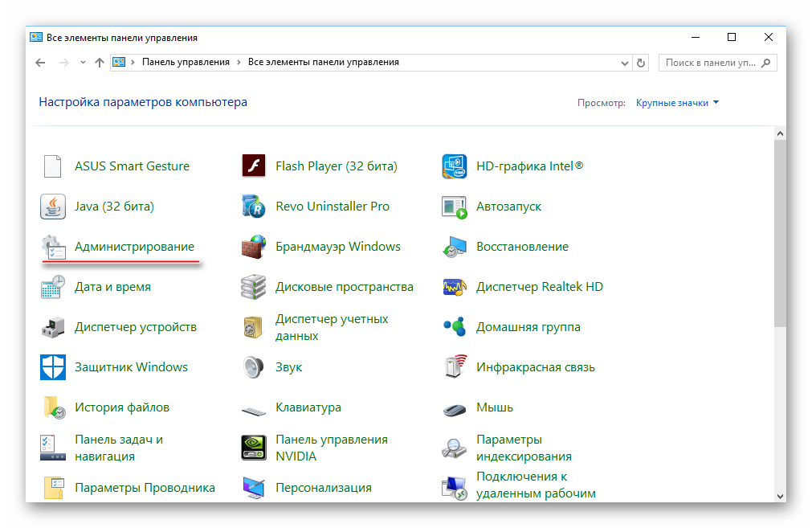Image resolution: width=812 pixels, height=528 pixels.
Task: Open the address bar history dropdown arrow
Action: [x=625, y=63]
